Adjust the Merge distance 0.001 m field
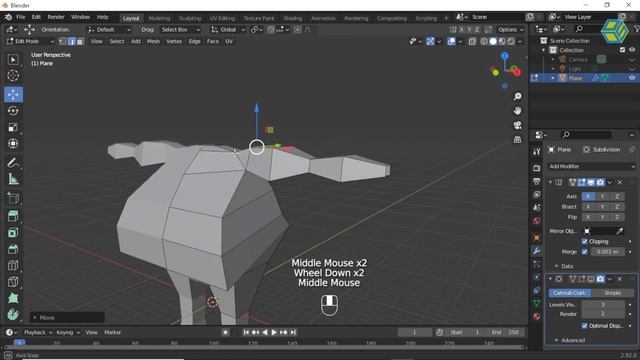Viewport: 640px width, 360px height. click(x=607, y=252)
